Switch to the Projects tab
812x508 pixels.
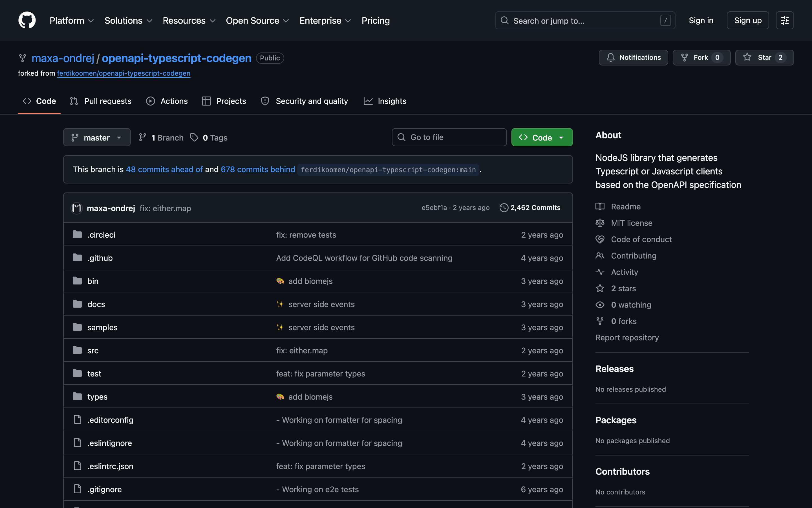point(224,101)
